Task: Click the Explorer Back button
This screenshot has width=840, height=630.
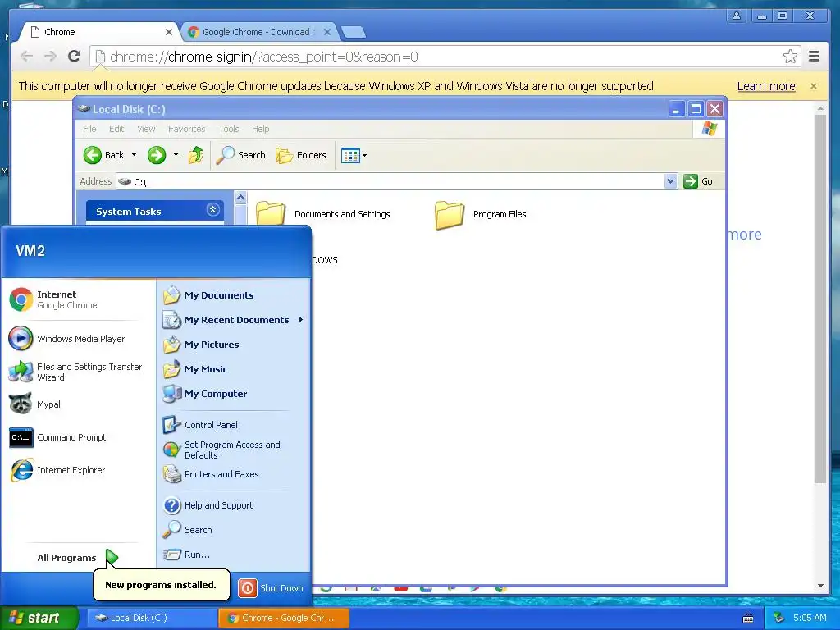Action: point(104,155)
